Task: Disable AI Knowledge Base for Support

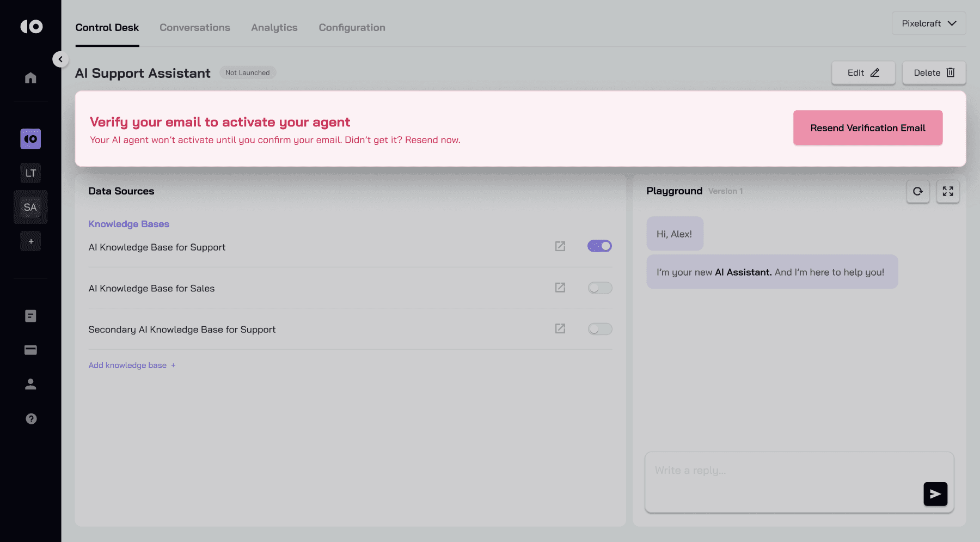Action: click(599, 246)
